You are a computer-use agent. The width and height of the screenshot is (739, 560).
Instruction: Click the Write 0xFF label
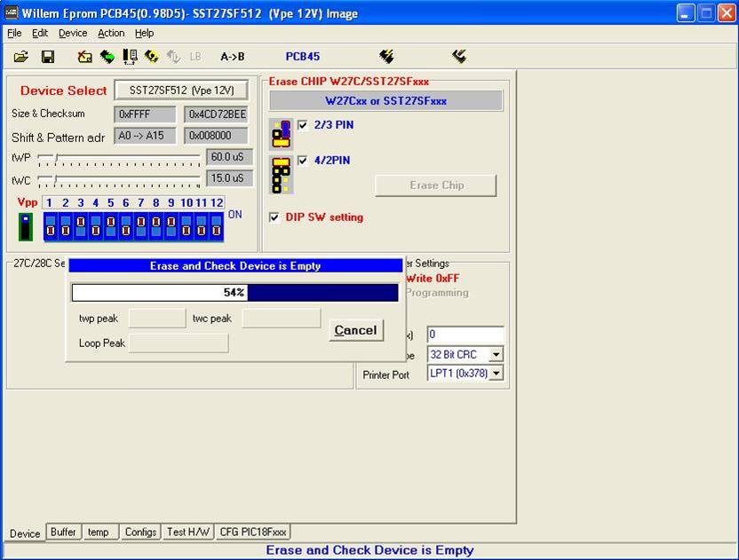[433, 279]
